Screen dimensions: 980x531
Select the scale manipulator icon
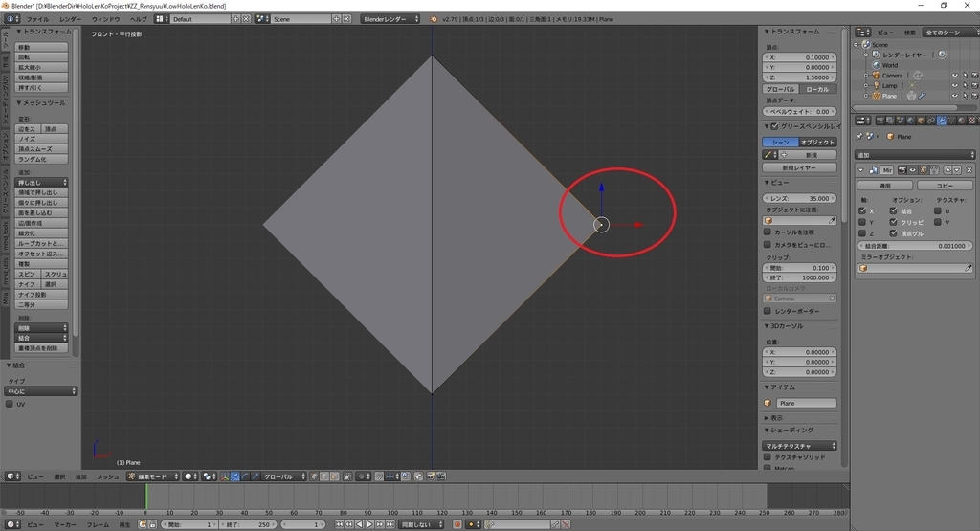point(255,476)
